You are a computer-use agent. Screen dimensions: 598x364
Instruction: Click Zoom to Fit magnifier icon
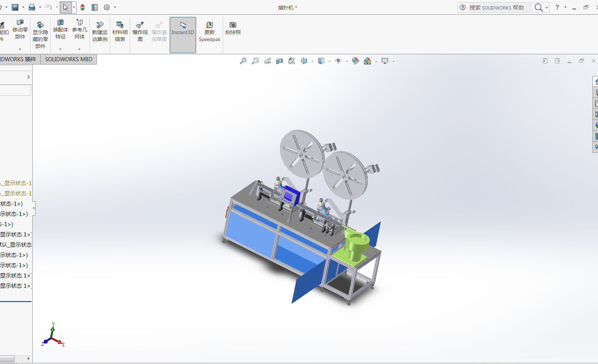[x=243, y=61]
